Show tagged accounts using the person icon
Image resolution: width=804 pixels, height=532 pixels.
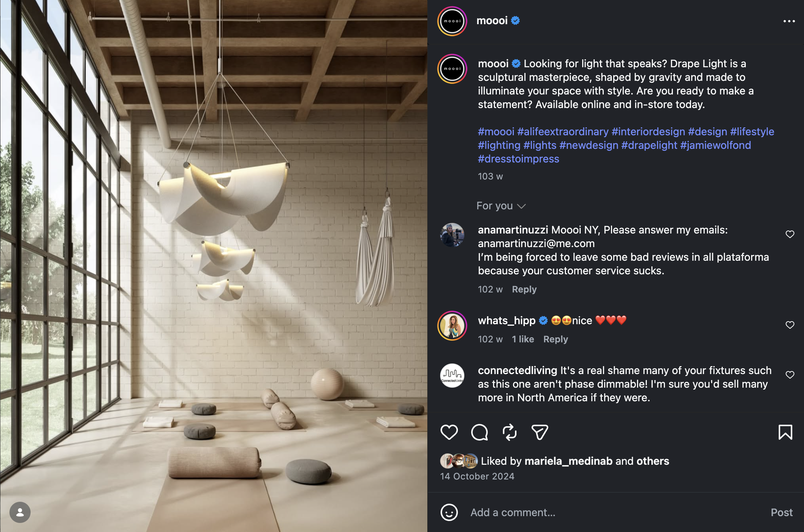pyautogui.click(x=20, y=512)
